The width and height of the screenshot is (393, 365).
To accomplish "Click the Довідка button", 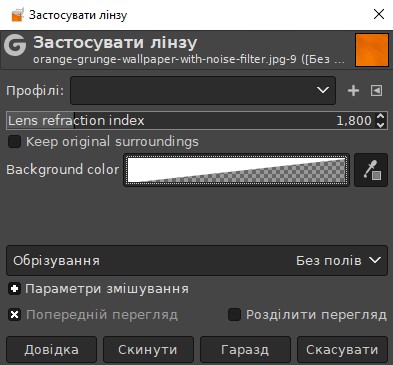I will click(51, 350).
